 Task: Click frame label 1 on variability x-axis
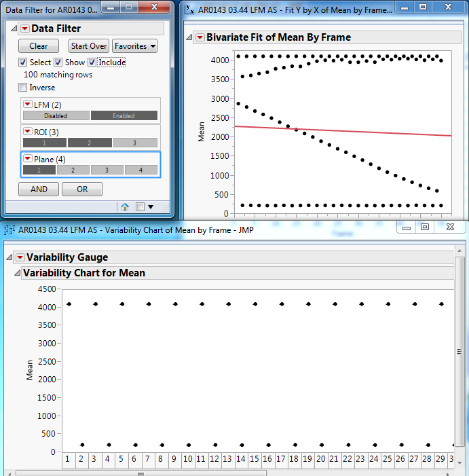click(67, 459)
